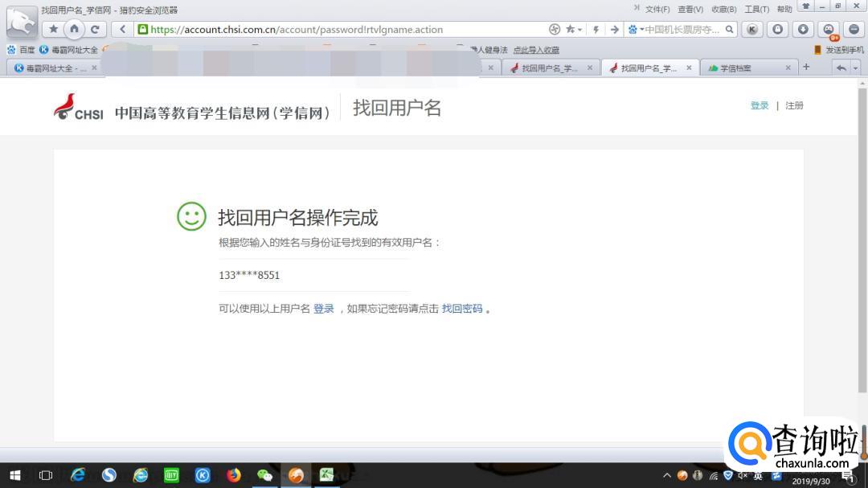Click 注册 link in page header
Viewport: 868px width, 488px height.
[x=794, y=105]
